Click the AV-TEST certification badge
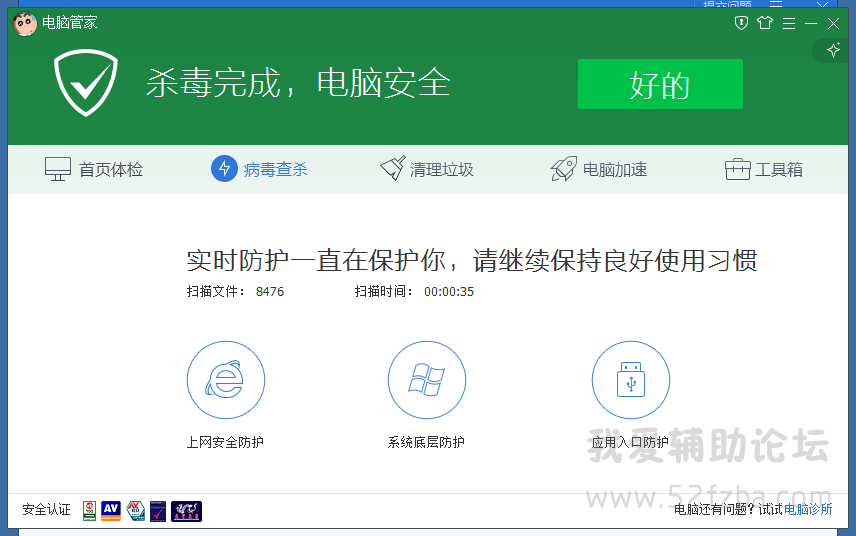856x536 pixels. pos(136,511)
